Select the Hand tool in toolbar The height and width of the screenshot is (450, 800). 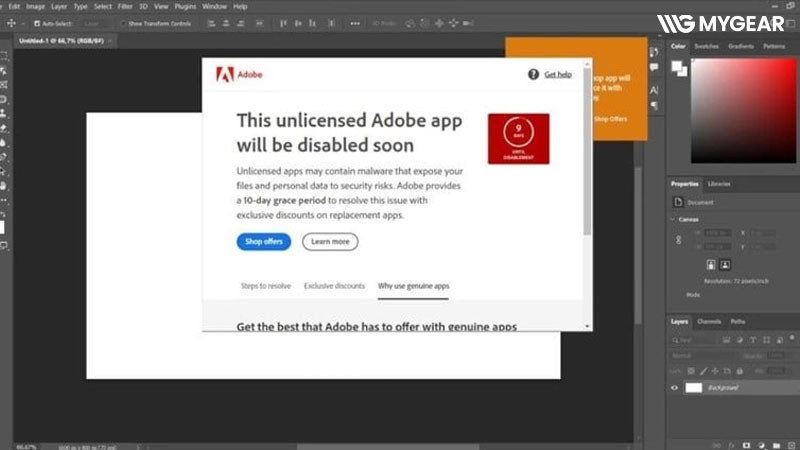pos(4,186)
